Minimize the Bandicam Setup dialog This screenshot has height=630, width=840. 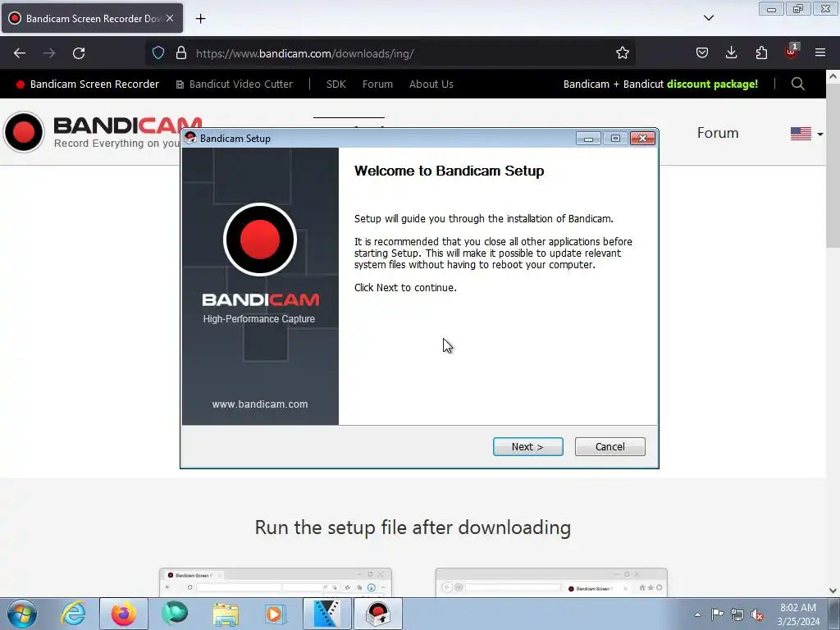pyautogui.click(x=587, y=139)
